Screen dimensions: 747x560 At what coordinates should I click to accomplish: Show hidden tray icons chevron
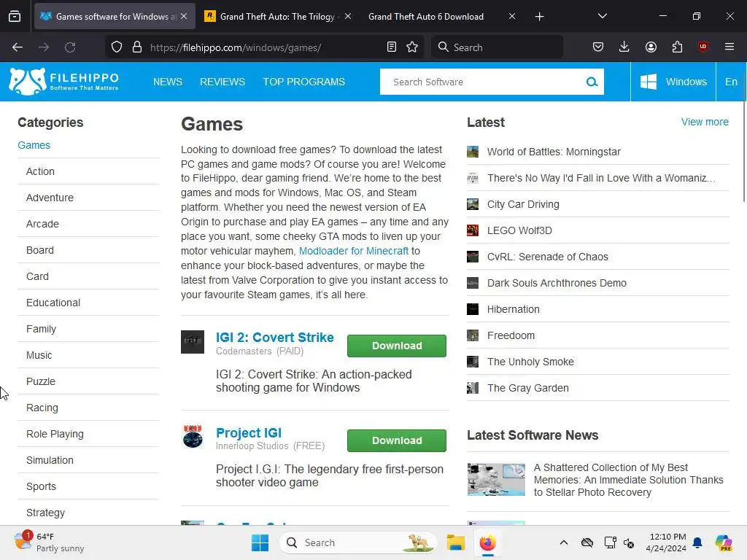[x=564, y=542]
